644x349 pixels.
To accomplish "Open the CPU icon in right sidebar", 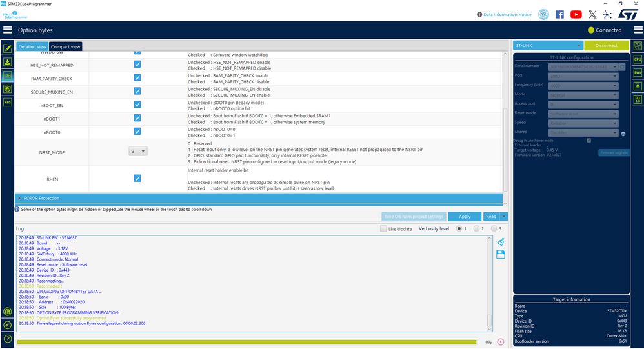I will pos(638,59).
